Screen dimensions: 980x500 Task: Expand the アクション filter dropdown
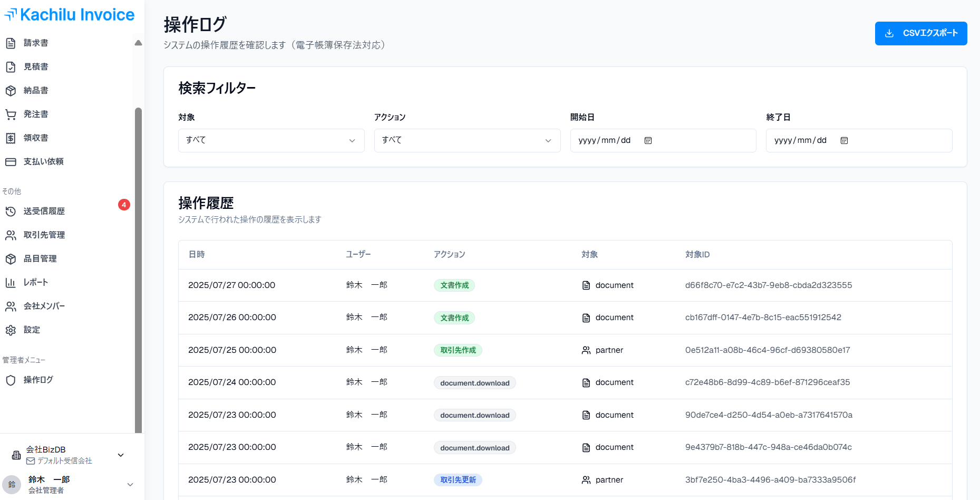coord(467,140)
